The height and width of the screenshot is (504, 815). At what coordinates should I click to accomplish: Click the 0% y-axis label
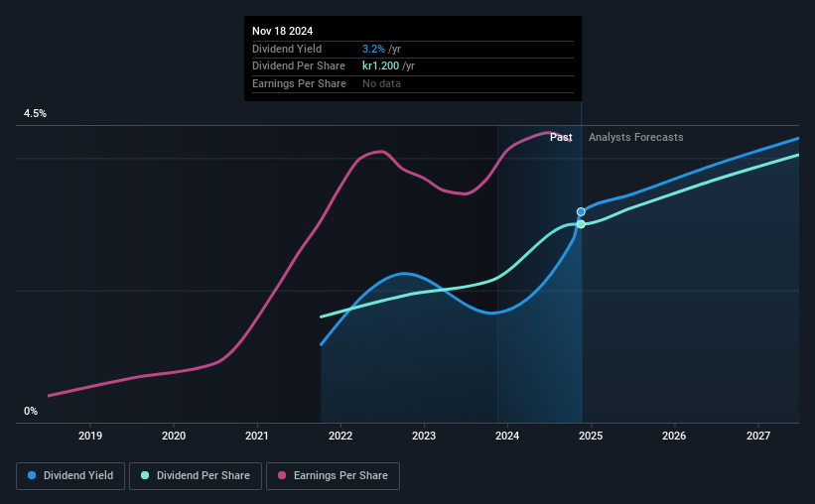pos(31,411)
